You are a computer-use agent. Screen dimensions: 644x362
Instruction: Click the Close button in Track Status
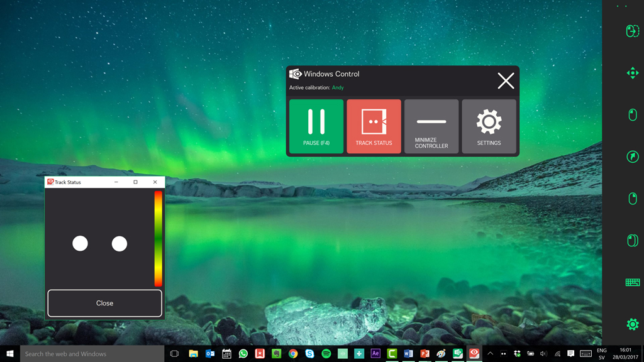(x=105, y=303)
